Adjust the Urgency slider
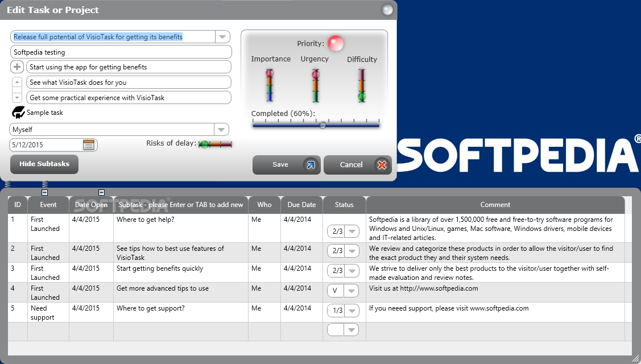Image resolution: width=641 pixels, height=364 pixels. (316, 85)
